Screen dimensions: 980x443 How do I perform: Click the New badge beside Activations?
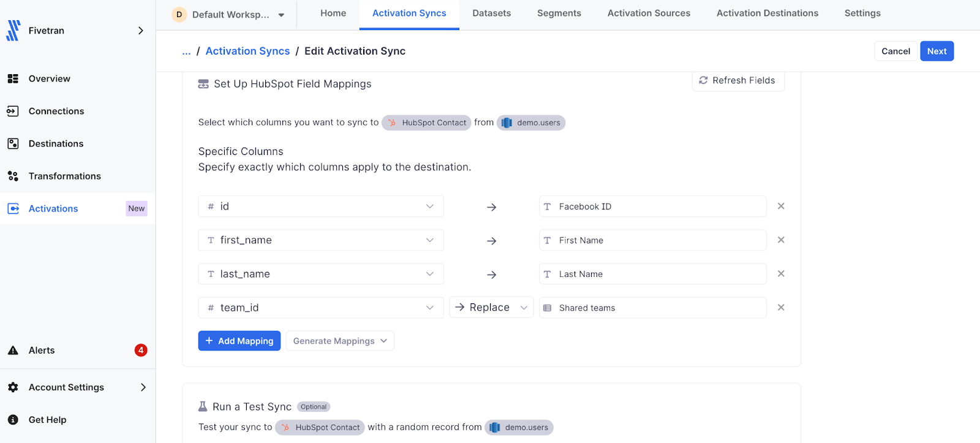[137, 208]
